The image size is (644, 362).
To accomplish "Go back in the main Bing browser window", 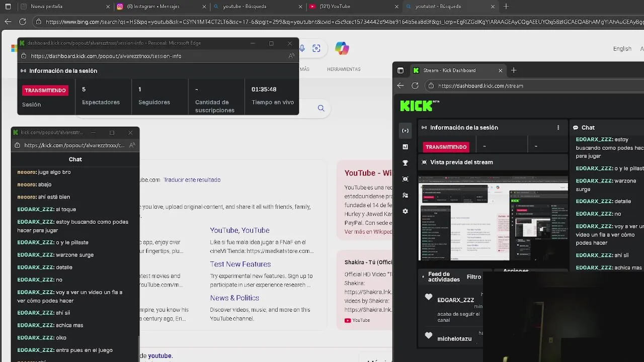I will (x=8, y=22).
